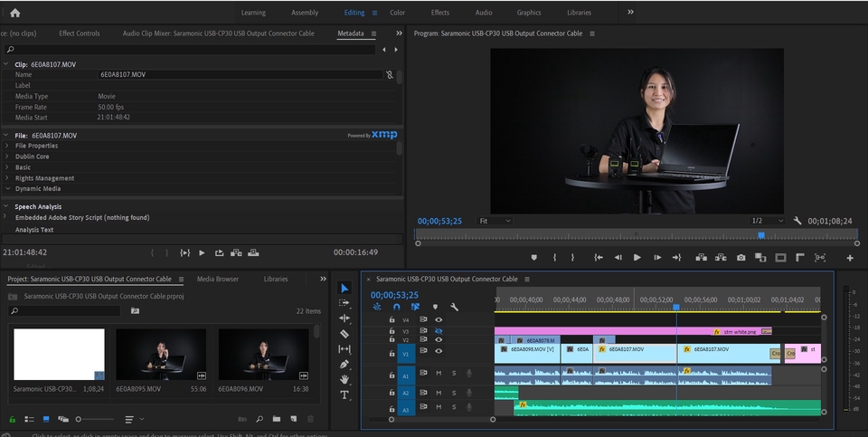This screenshot has height=437, width=868.
Task: Select the Selection tool arrow
Action: [x=344, y=288]
